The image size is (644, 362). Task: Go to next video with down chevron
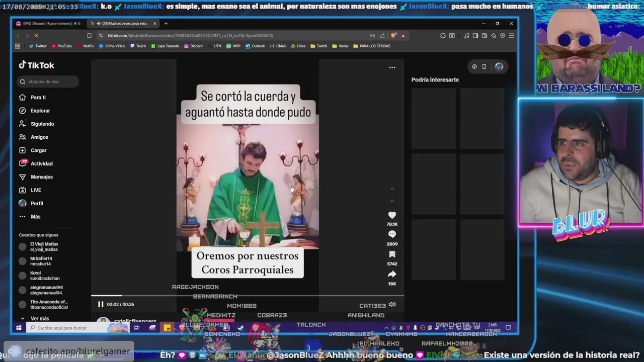click(392, 201)
